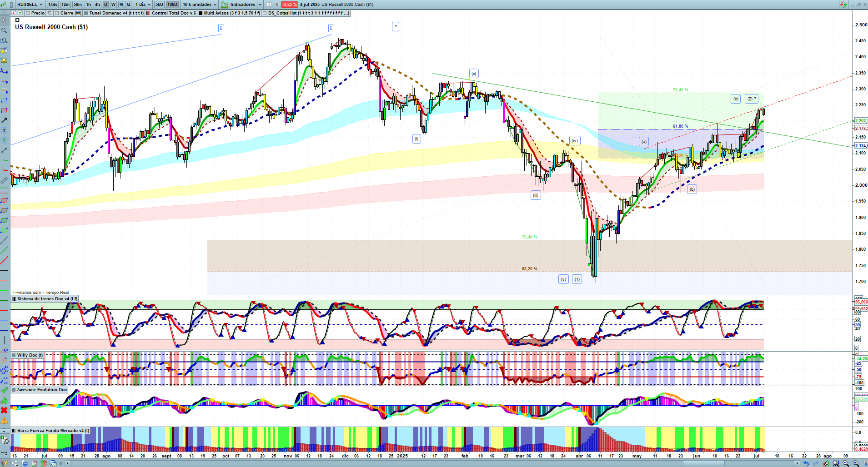The height and width of the screenshot is (467, 868).
Task: Click the horizontal chart scrollbar at bottom
Action: click(x=432, y=463)
